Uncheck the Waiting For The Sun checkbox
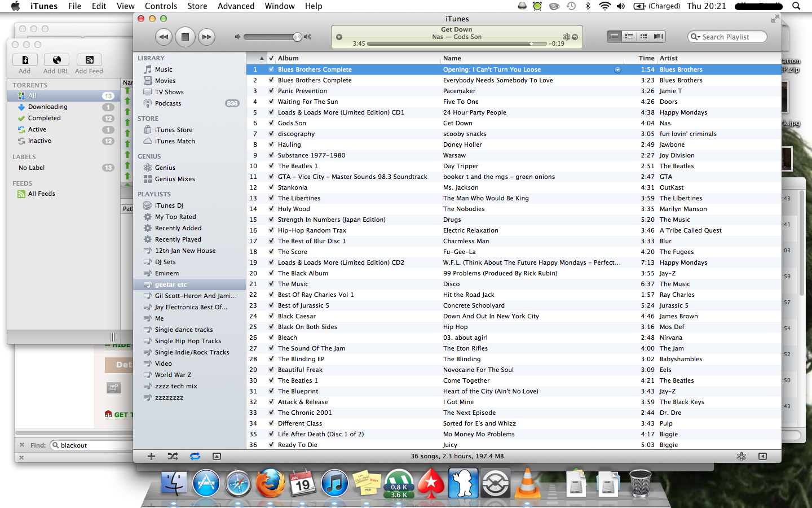 click(271, 102)
